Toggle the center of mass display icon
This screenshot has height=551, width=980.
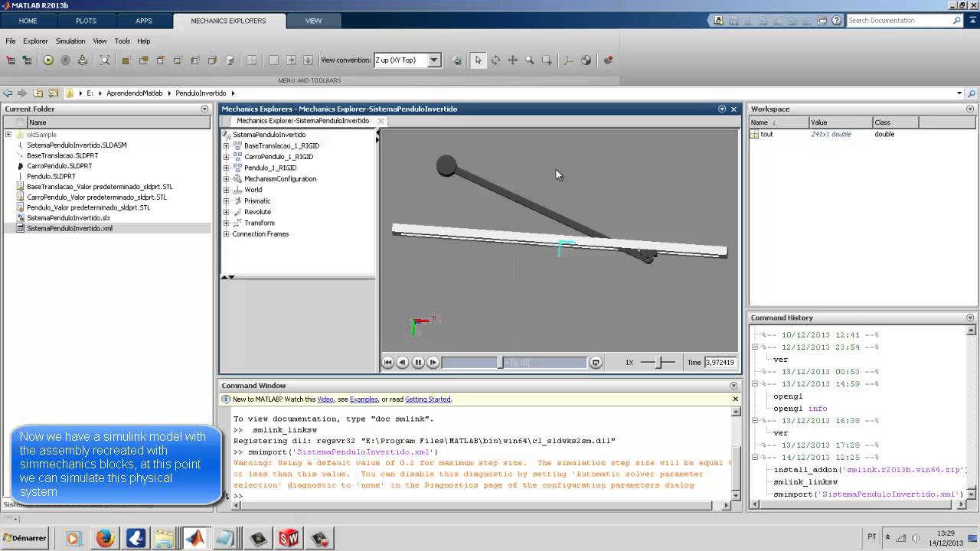tap(586, 60)
